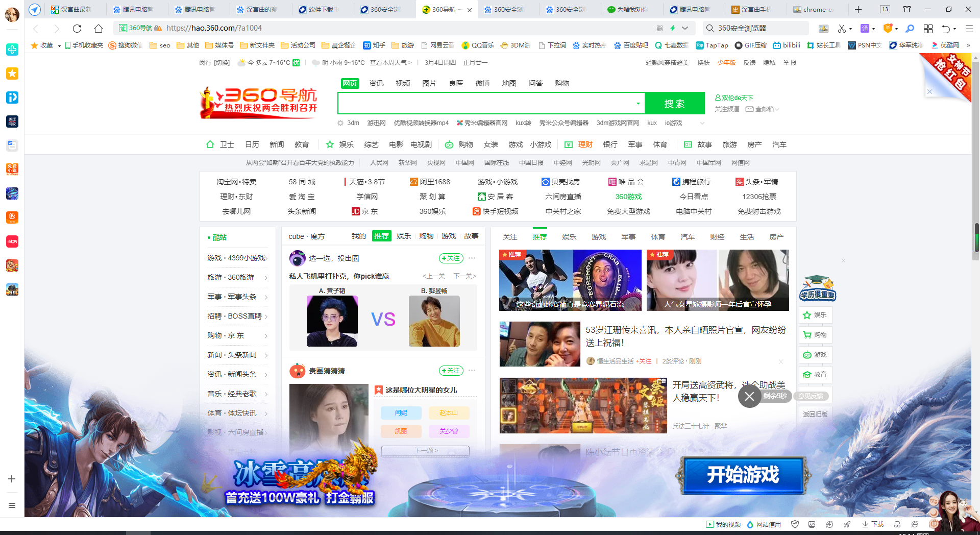Open the TapTap bookmark
Viewport: 980px width, 535px height.
(x=712, y=45)
